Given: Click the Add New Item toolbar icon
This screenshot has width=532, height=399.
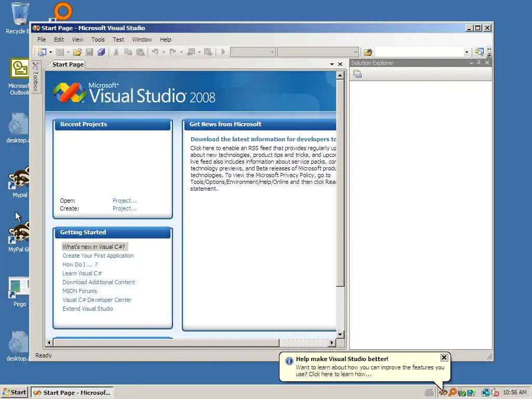Looking at the screenshot, I should pos(60,52).
